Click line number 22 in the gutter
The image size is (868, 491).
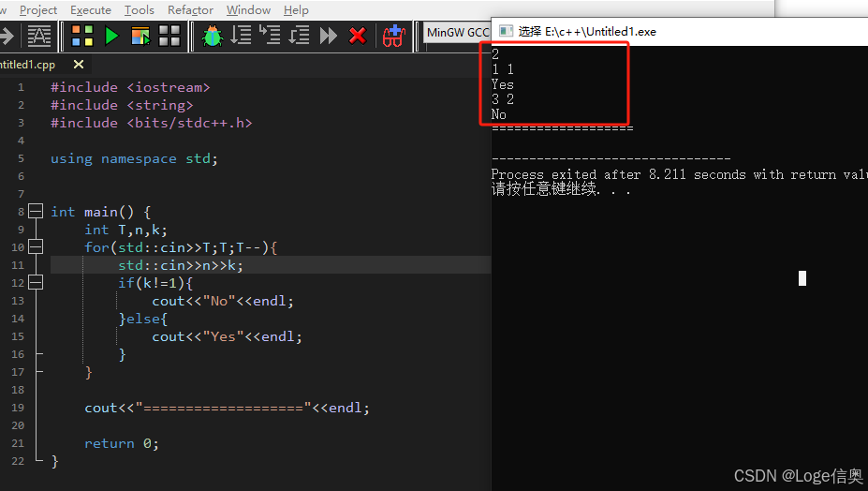coord(18,461)
